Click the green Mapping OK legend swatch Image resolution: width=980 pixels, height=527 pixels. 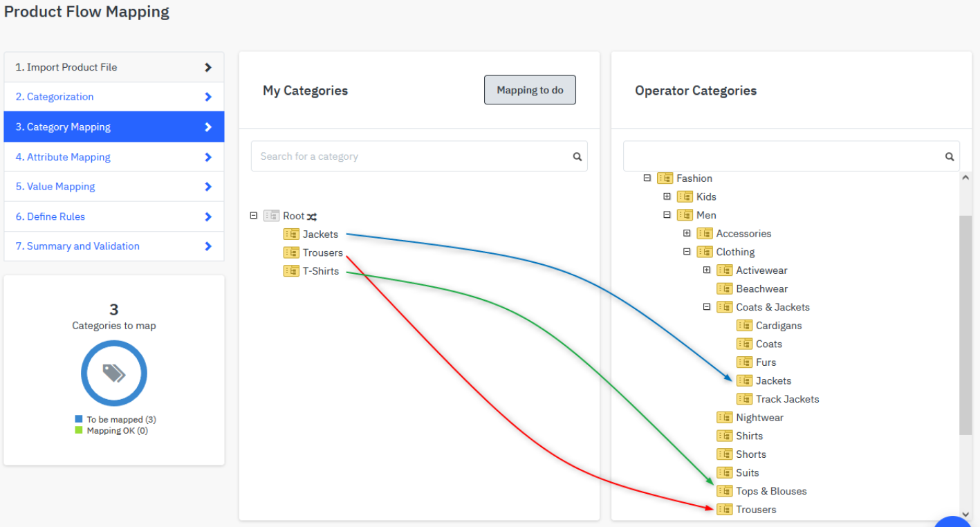79,430
